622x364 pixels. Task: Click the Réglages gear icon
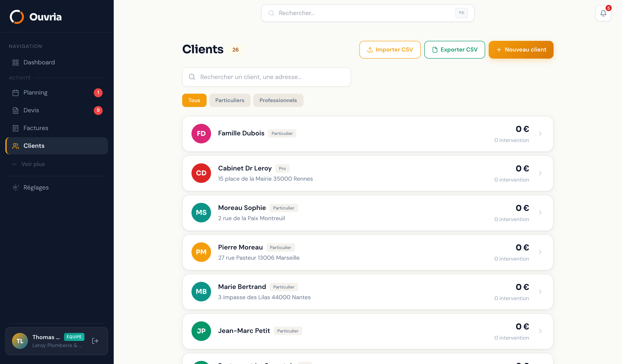[16, 187]
